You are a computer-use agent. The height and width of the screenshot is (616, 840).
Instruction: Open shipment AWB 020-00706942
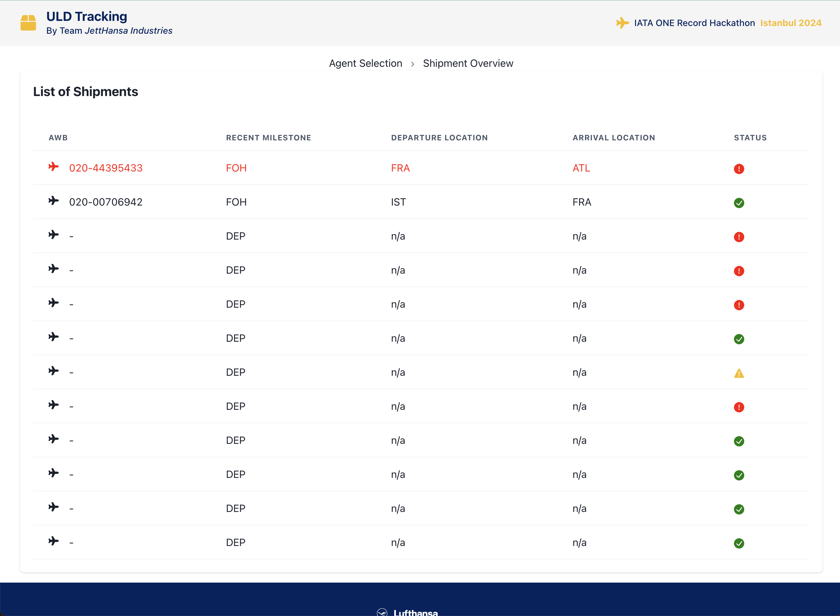pyautogui.click(x=106, y=202)
